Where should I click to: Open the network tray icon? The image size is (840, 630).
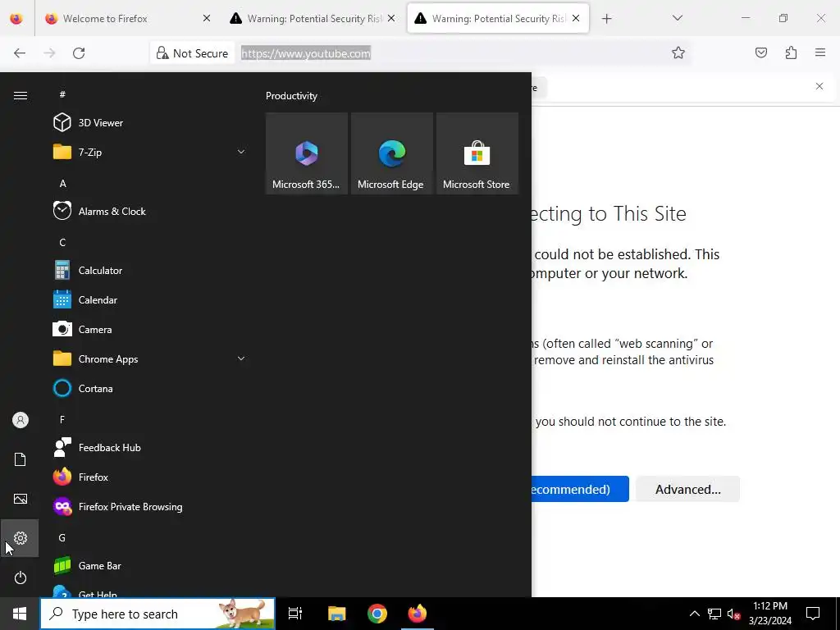(714, 614)
